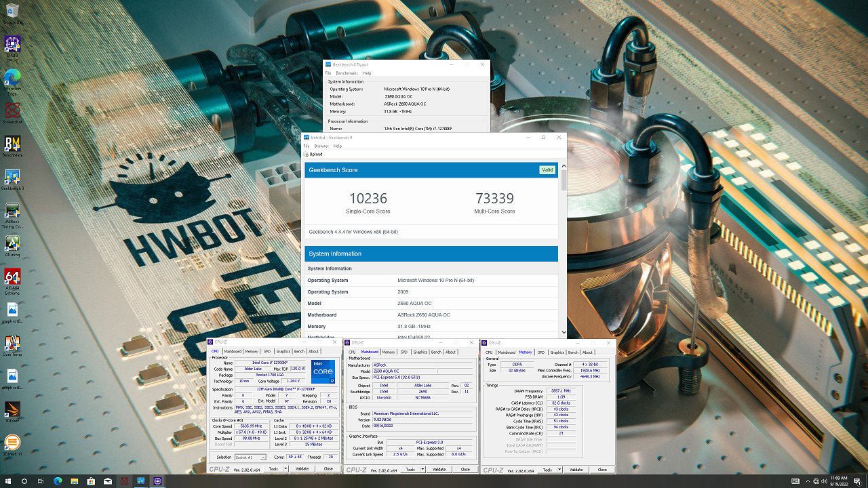Select the Multi-Core Score value 73339
Screen dimensions: 868x488
point(494,199)
